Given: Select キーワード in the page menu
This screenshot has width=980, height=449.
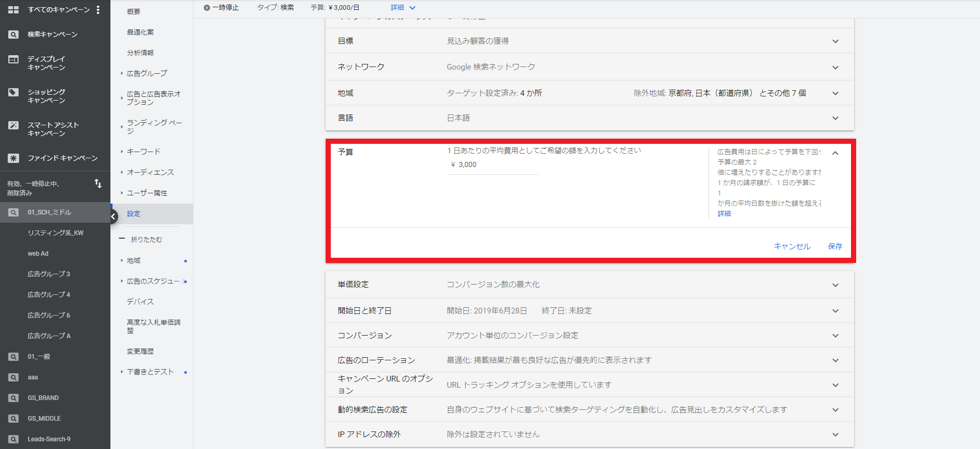Looking at the screenshot, I should pyautogui.click(x=143, y=152).
